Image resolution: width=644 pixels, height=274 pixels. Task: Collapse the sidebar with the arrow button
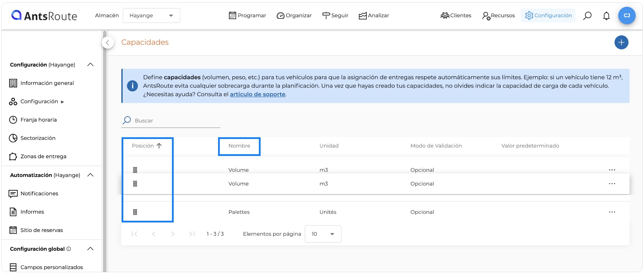(x=108, y=43)
